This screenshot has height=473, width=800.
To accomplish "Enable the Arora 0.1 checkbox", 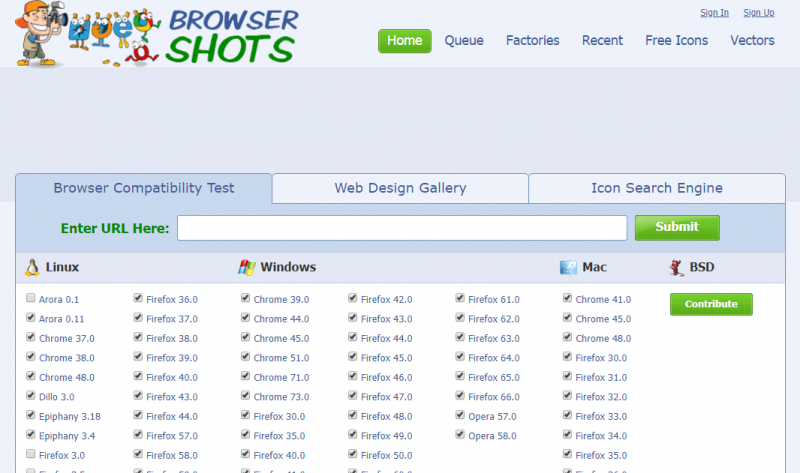I will point(31,298).
